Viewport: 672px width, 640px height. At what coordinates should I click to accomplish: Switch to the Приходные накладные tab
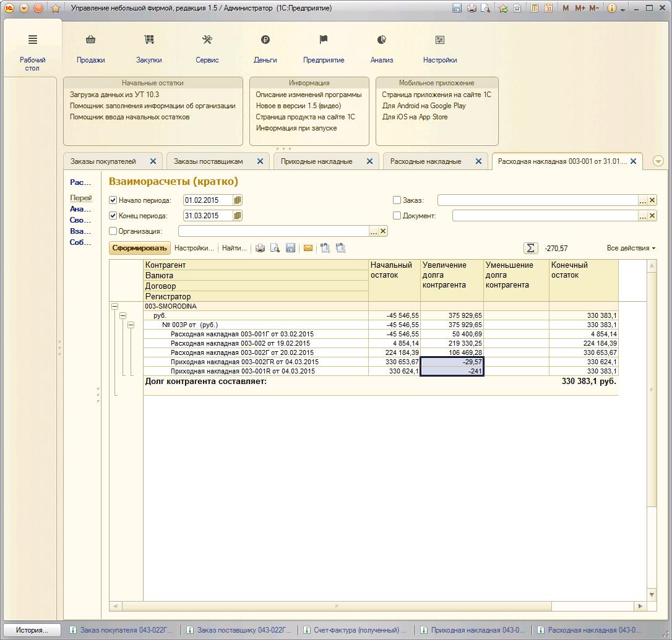pyautogui.click(x=316, y=161)
